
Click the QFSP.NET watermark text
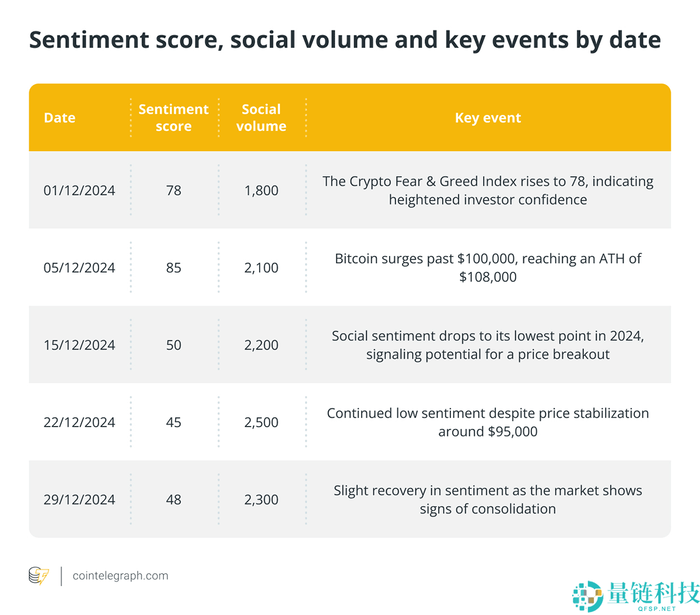click(657, 609)
